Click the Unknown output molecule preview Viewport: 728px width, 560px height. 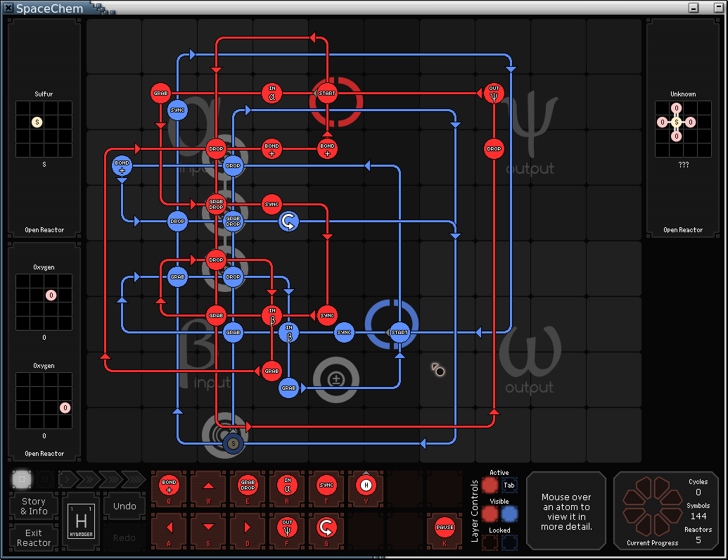[x=683, y=129]
